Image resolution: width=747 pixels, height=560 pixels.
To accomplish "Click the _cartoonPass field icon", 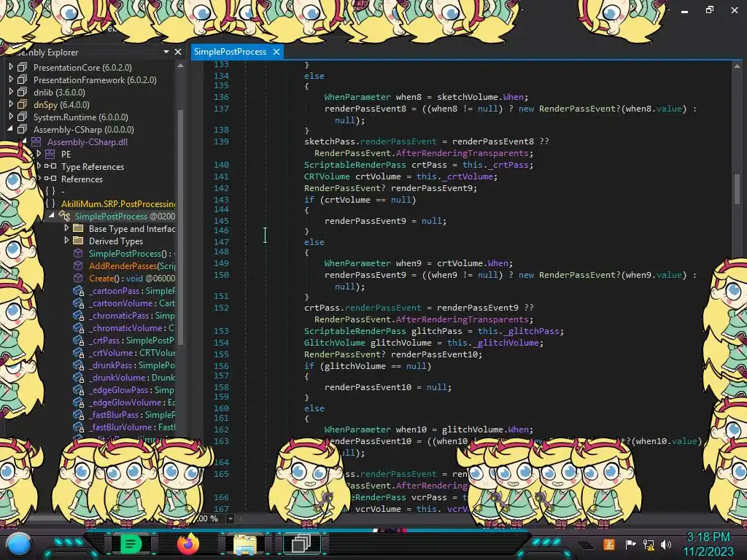I will point(78,290).
